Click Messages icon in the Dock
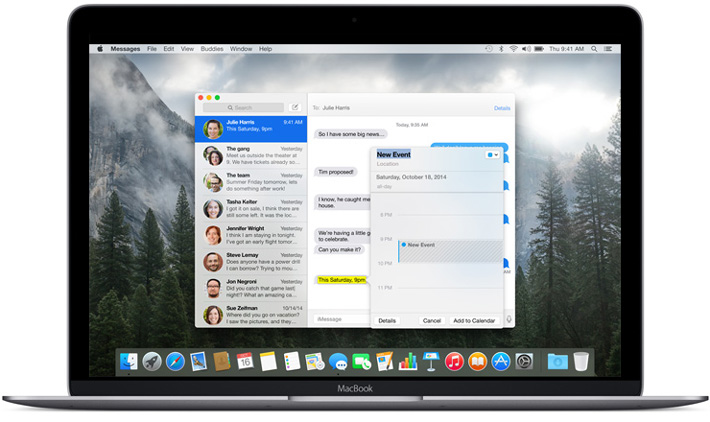 338,362
